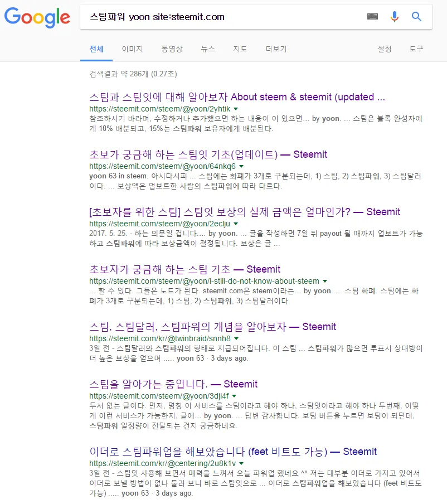Click snippet starting 'yoon 63 in steem'
This screenshot has width=447, height=504.
click(x=255, y=181)
